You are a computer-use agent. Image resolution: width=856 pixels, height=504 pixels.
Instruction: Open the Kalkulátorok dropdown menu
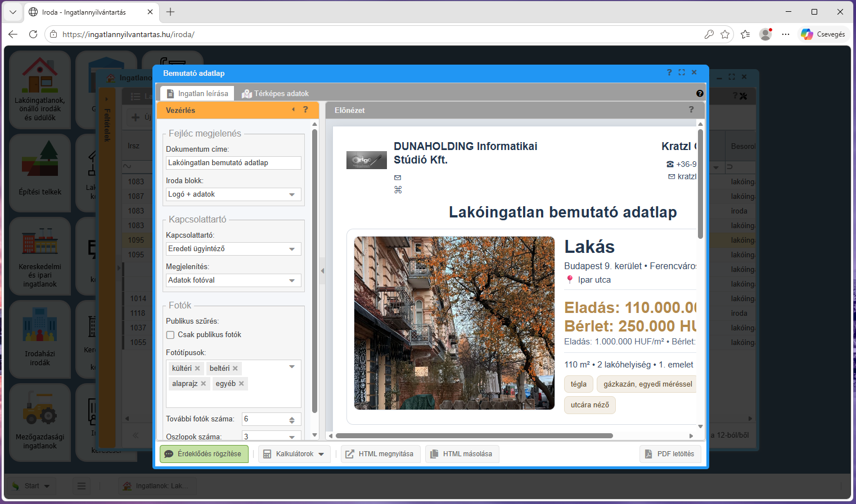tap(294, 454)
